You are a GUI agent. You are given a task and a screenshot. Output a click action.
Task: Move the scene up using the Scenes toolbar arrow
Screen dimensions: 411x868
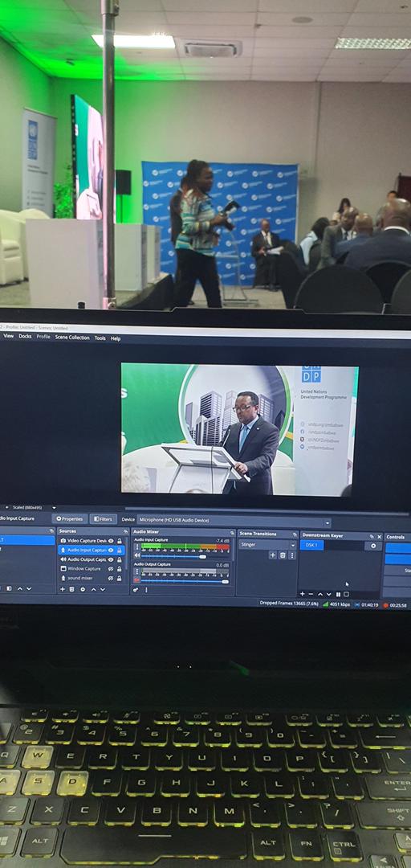click(x=19, y=588)
